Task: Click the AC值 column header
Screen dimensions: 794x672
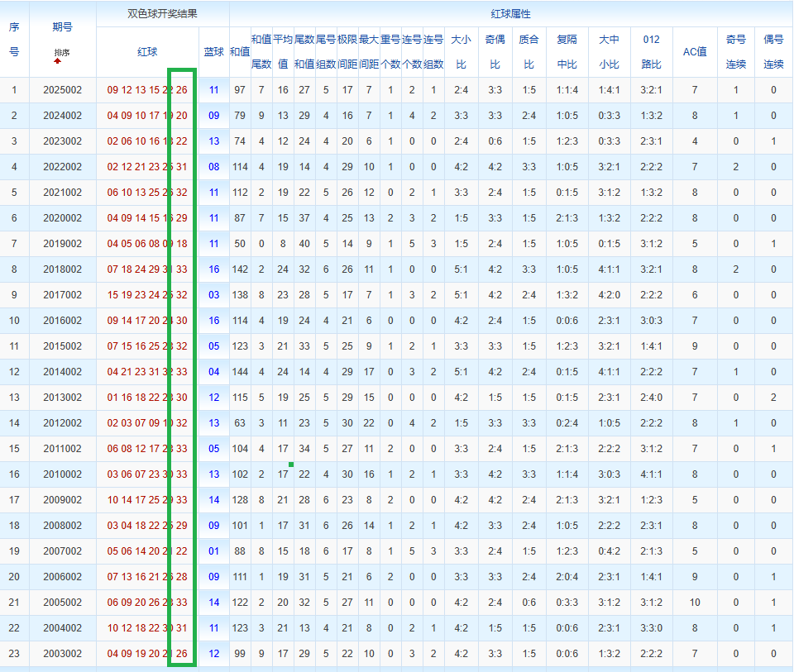Action: click(694, 52)
